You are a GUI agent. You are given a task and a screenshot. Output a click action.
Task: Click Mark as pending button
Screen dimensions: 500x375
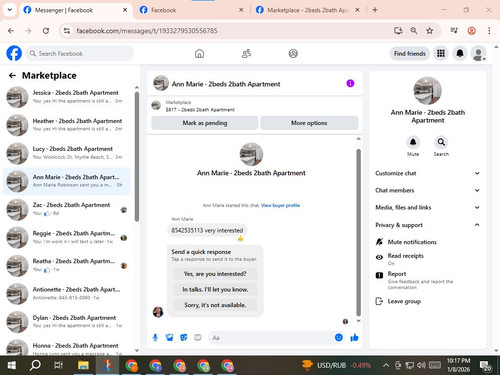pyautogui.click(x=205, y=123)
